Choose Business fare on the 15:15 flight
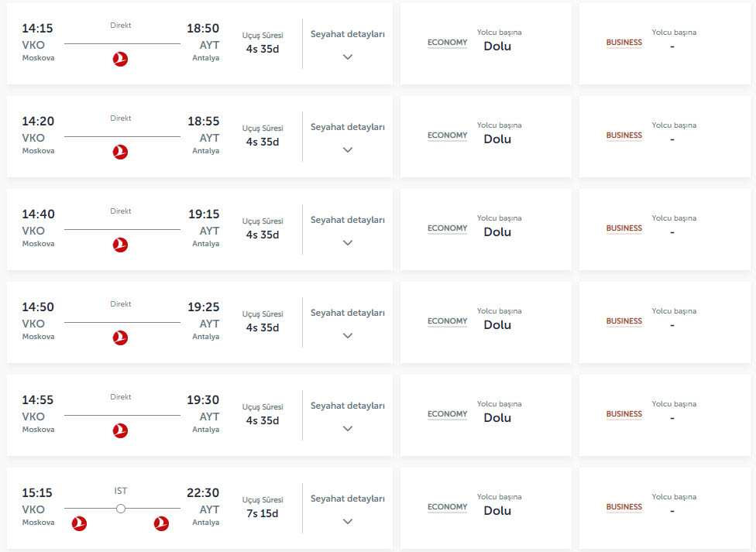Screen dimensions: 756x552 point(665,508)
